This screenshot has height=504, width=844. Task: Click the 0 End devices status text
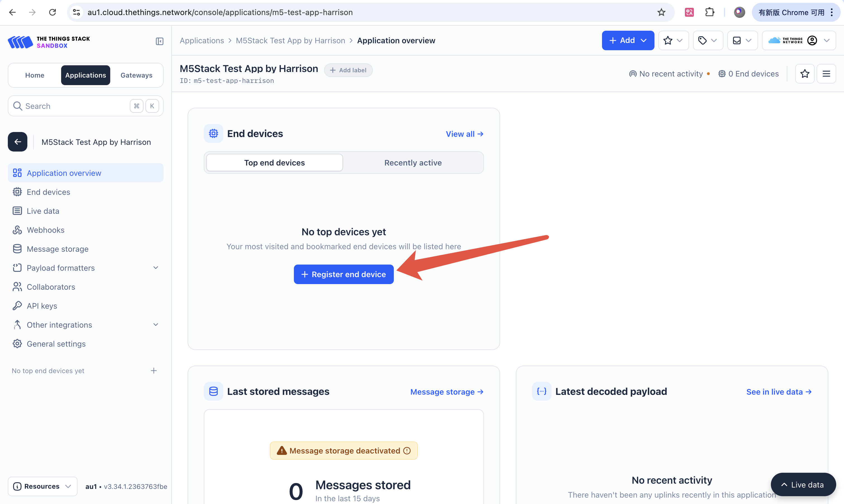click(x=749, y=74)
